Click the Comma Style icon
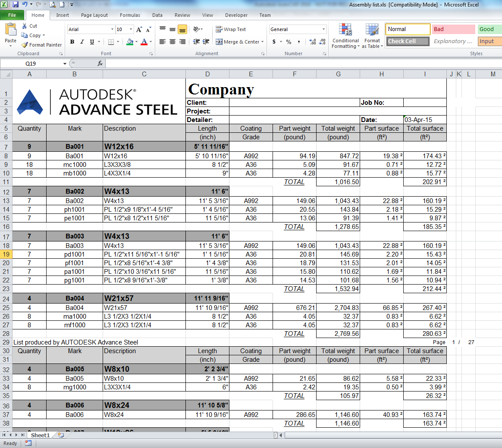 [x=299, y=41]
